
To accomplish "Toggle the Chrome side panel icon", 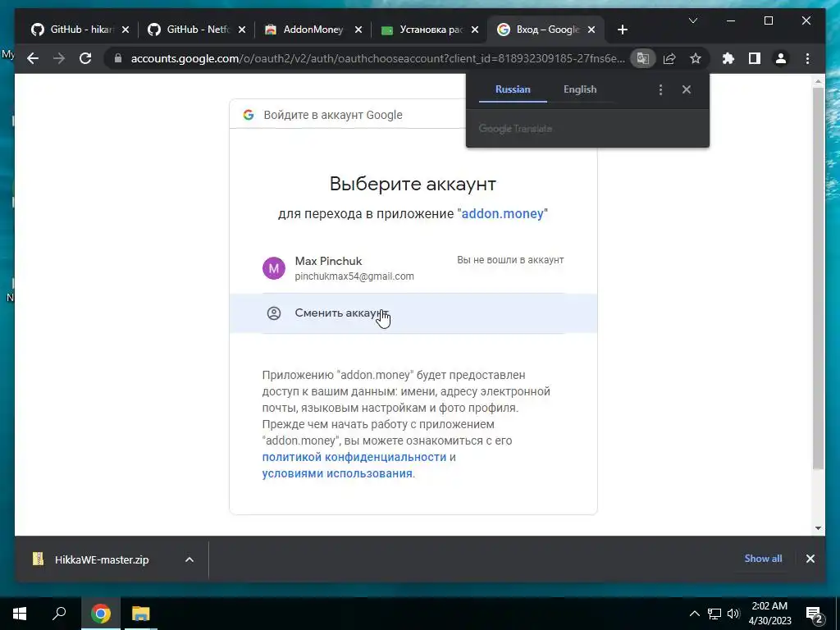I will coord(755,58).
